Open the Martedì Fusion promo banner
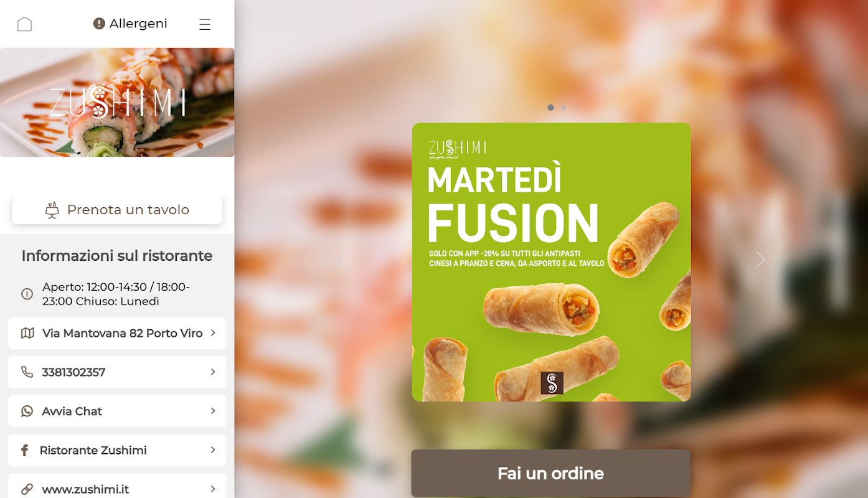The height and width of the screenshot is (498, 868). pos(551,262)
